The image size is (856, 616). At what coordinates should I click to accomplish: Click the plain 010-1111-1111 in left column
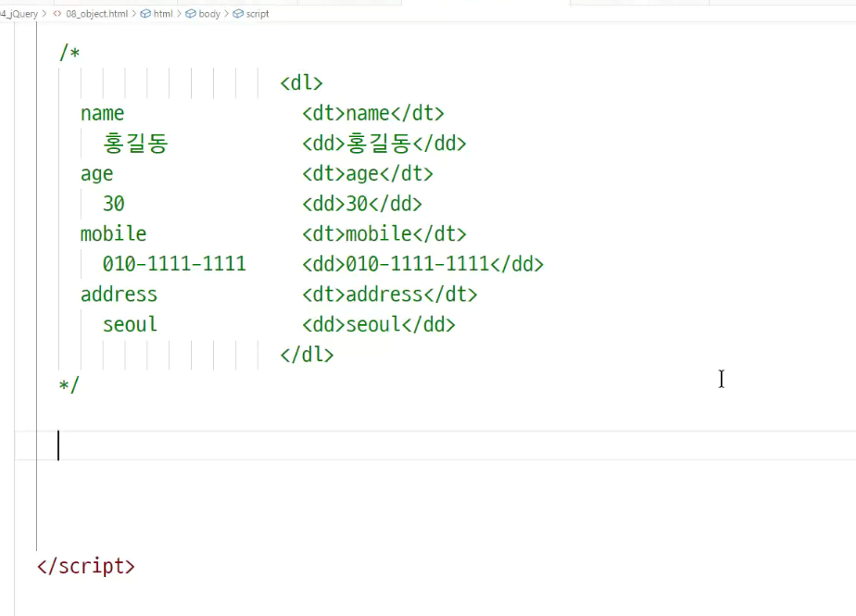pos(174,264)
